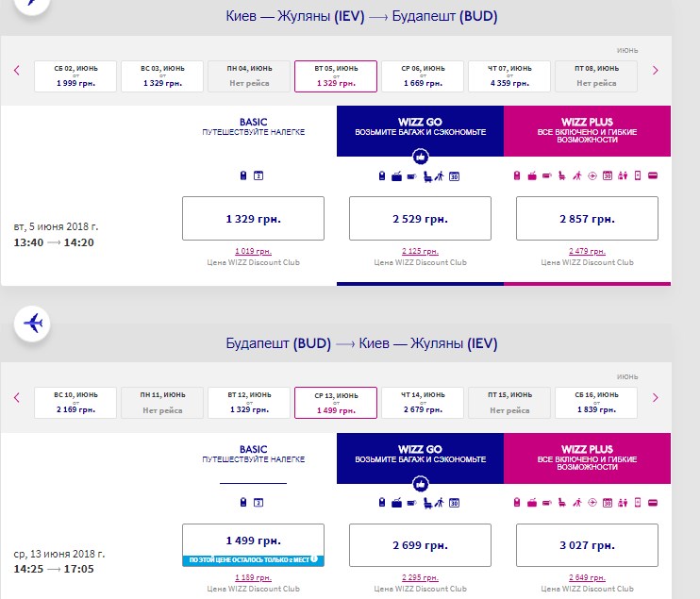
Task: Open the 1 019 грн. Discount Club price link
Action: point(253,251)
